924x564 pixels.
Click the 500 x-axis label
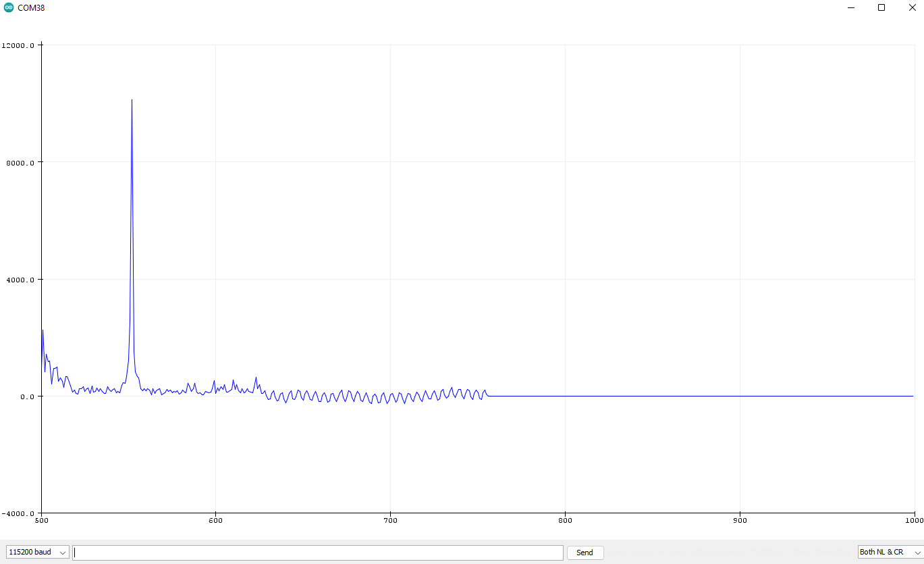click(x=41, y=521)
